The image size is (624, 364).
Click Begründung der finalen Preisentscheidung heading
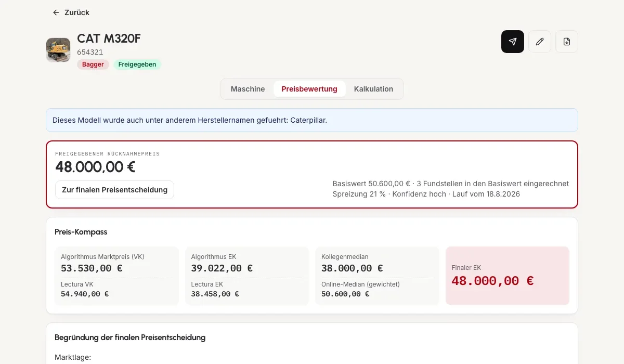130,337
